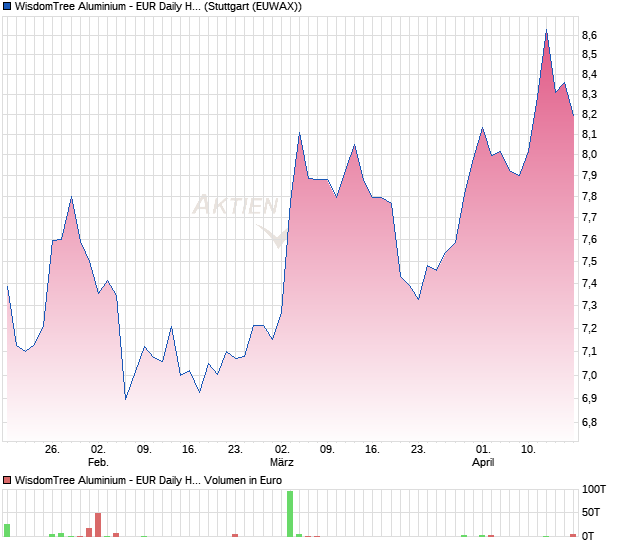Click the date label '02.' above März
This screenshot has height=546, width=620.
pyautogui.click(x=282, y=450)
